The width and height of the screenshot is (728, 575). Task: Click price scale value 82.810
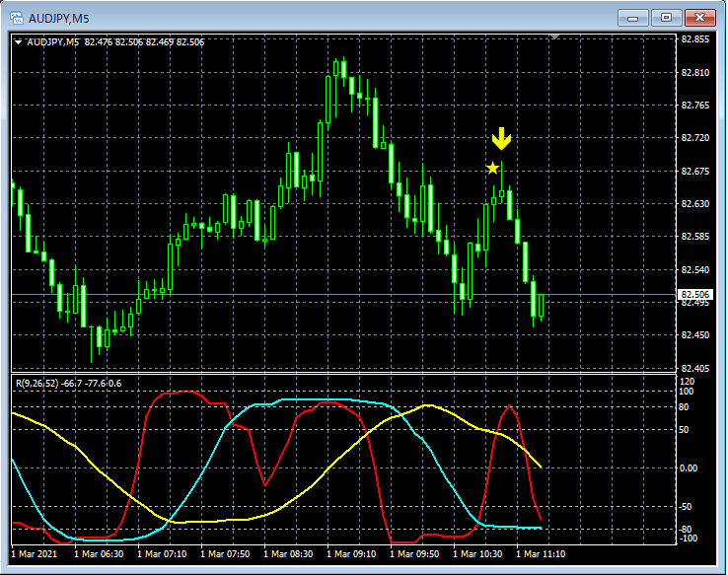tap(695, 72)
